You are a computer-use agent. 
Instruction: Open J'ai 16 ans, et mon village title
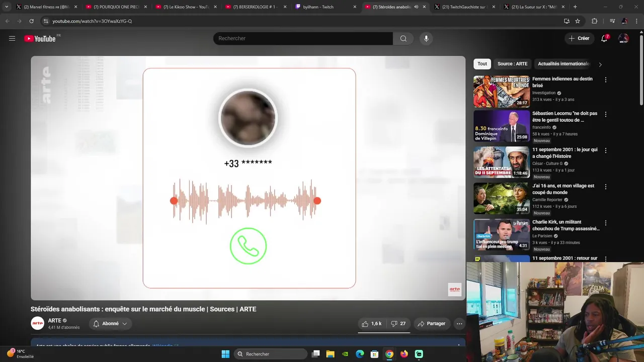563,189
